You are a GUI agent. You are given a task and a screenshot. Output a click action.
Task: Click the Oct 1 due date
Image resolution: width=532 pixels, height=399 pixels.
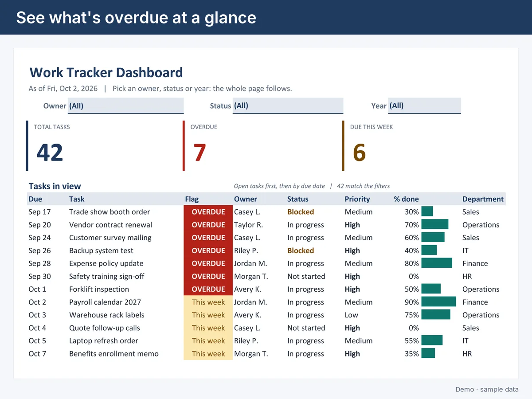click(37, 289)
